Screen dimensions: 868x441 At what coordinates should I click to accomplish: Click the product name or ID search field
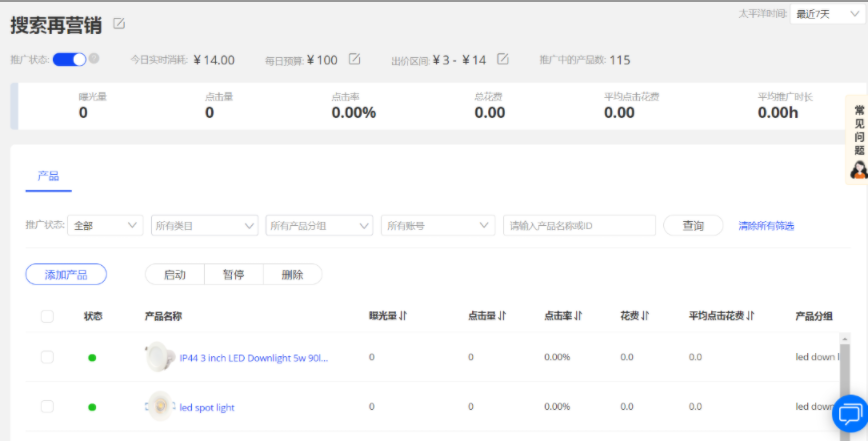tap(579, 226)
